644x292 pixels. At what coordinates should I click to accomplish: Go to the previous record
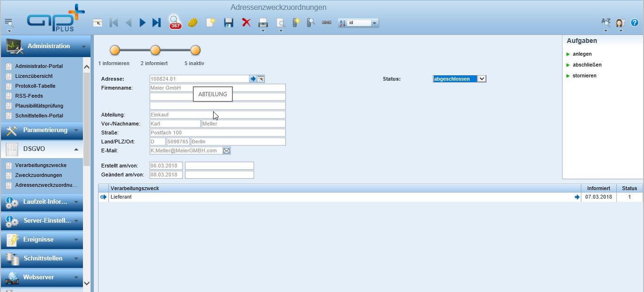(128, 23)
